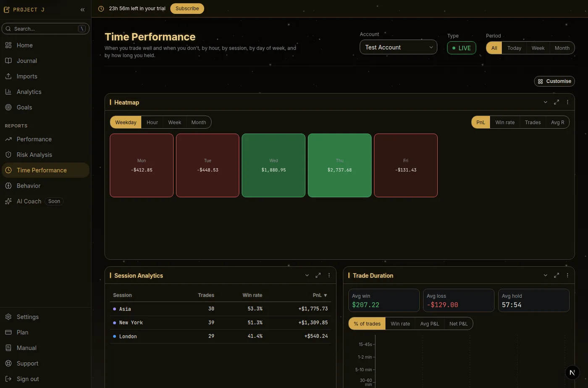
Task: Open Session Analytics three-dot menu
Action: 329,275
